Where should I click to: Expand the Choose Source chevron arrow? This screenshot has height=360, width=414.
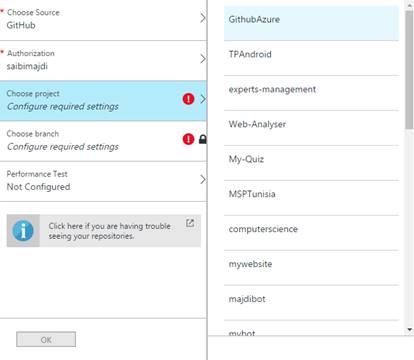click(202, 18)
